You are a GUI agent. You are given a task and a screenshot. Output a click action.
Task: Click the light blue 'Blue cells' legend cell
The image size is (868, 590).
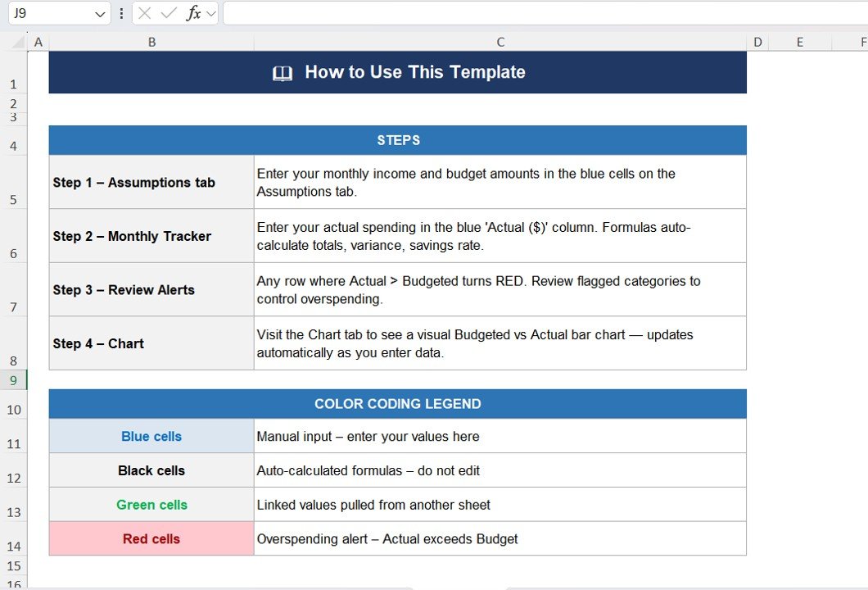pos(151,437)
